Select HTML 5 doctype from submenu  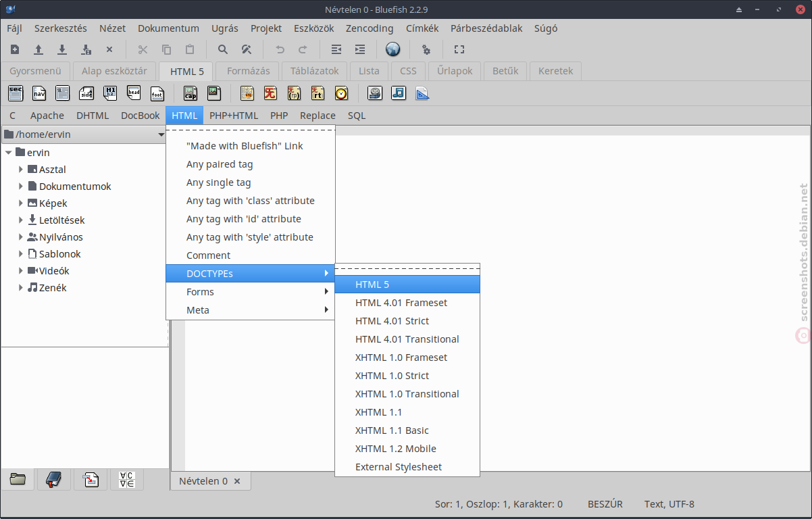coord(407,285)
